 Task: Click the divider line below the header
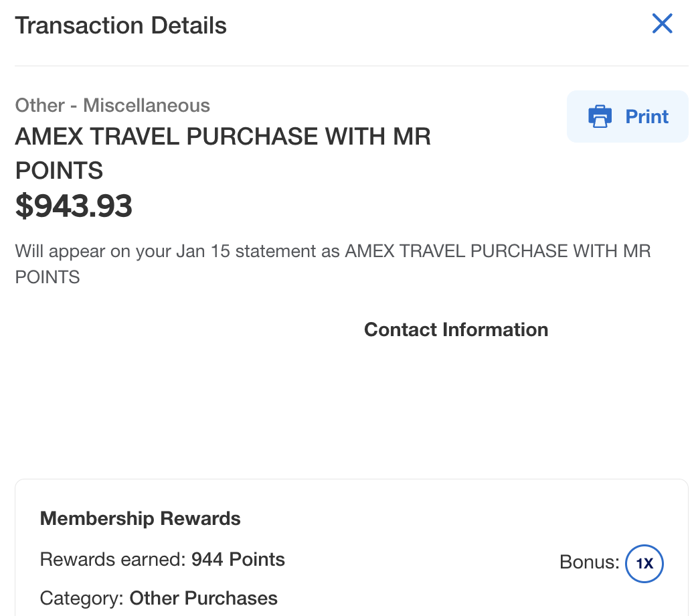(x=351, y=66)
